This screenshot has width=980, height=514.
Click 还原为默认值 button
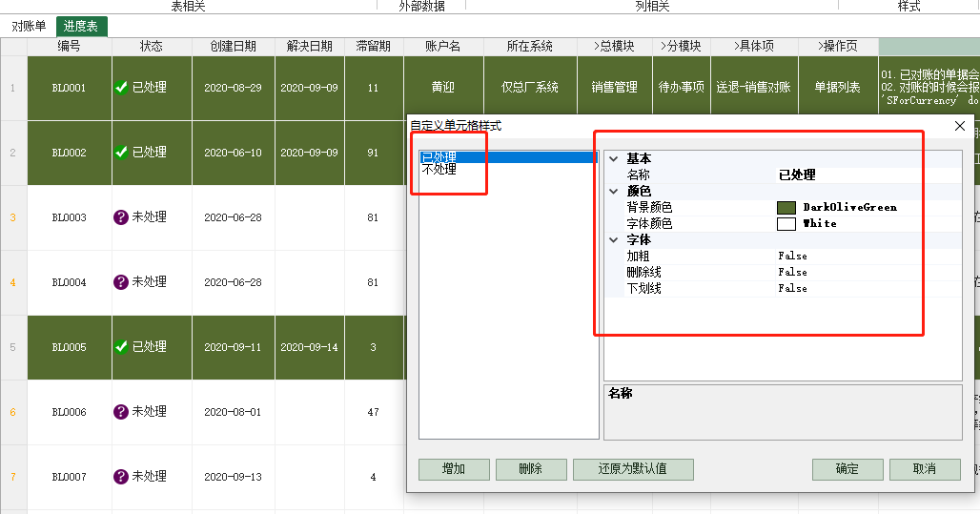[632, 469]
